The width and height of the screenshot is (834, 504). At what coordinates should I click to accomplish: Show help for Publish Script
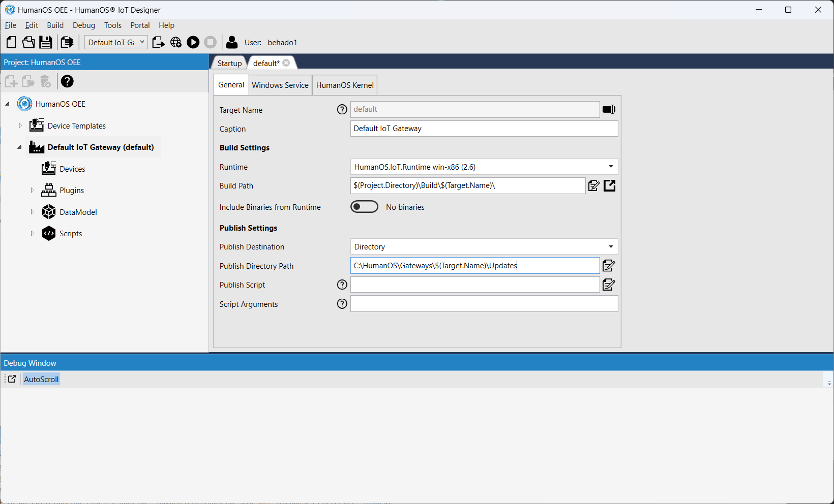342,285
